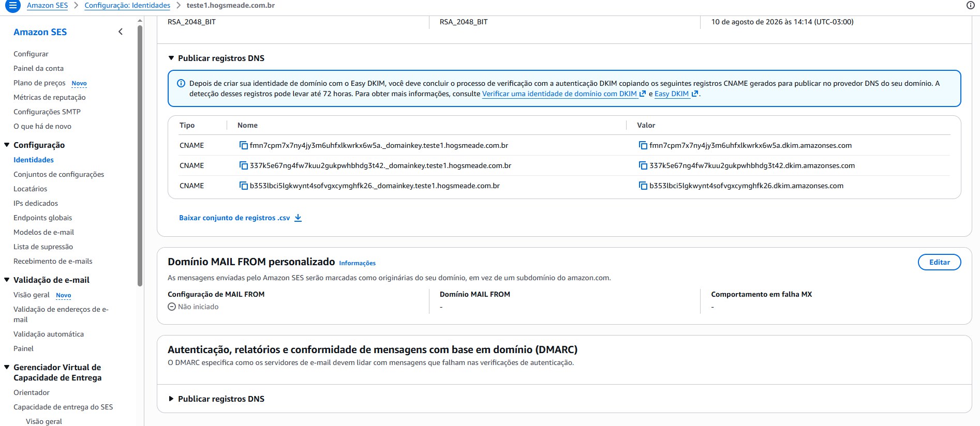This screenshot has height=426, width=980.
Task: Click the sidebar vertical scrollbar
Action: click(x=140, y=155)
